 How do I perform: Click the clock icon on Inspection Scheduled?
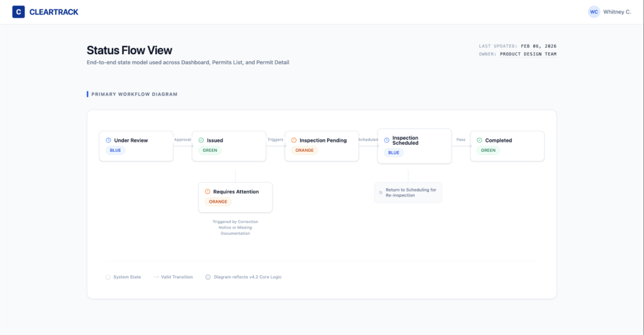click(x=386, y=140)
